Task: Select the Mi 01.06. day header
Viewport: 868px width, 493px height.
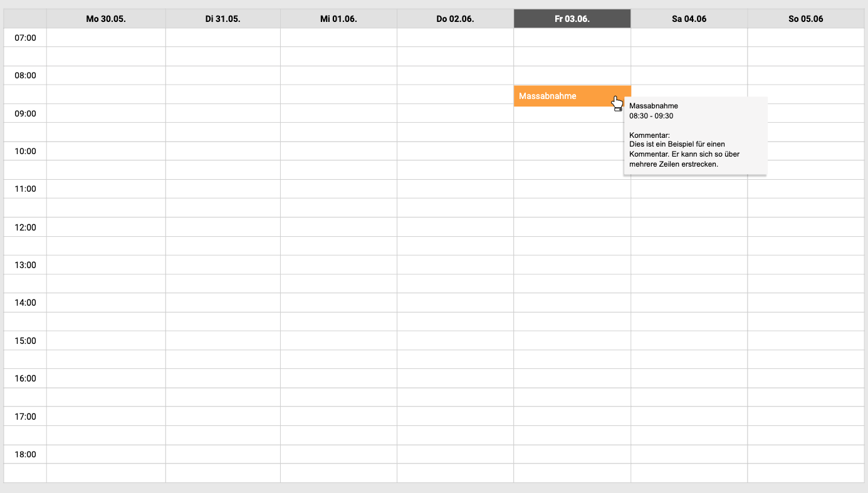Action: click(x=338, y=19)
